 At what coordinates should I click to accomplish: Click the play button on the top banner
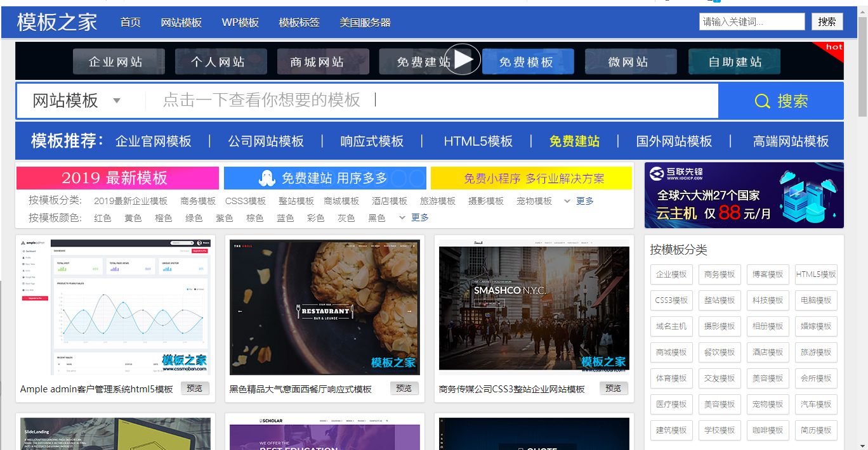click(x=463, y=60)
